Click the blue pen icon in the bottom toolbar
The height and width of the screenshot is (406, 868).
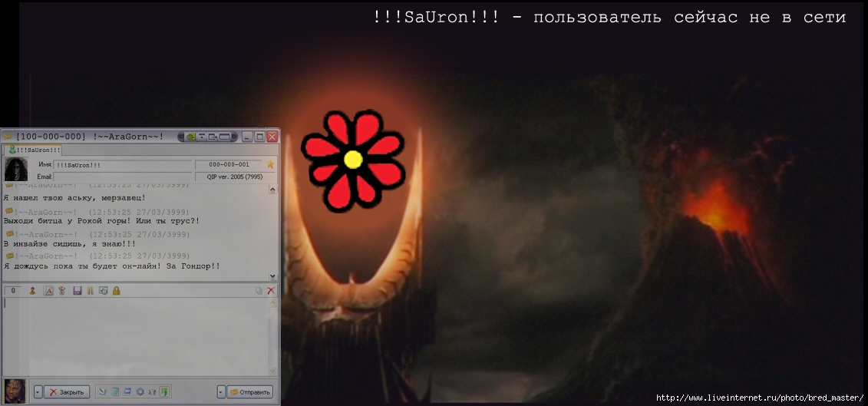point(103,391)
